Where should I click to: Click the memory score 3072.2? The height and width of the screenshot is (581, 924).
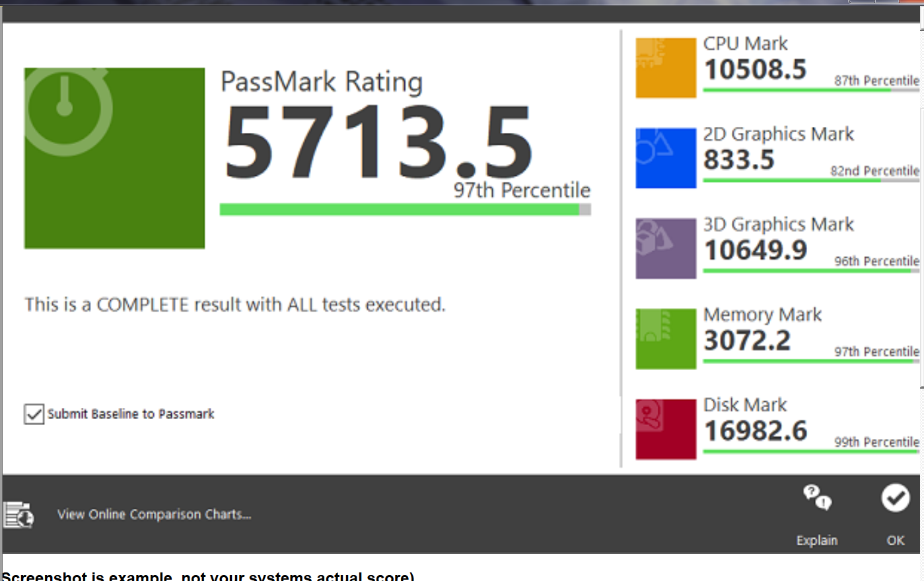(747, 341)
